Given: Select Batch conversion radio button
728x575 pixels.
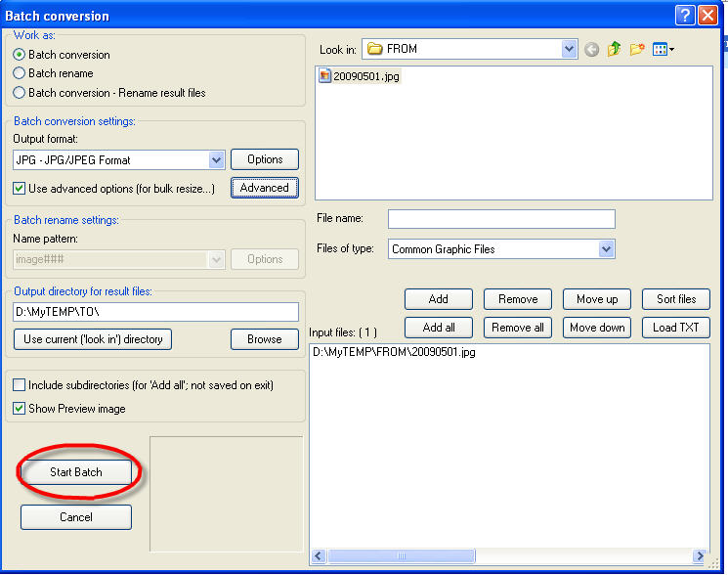Looking at the screenshot, I should [20, 55].
